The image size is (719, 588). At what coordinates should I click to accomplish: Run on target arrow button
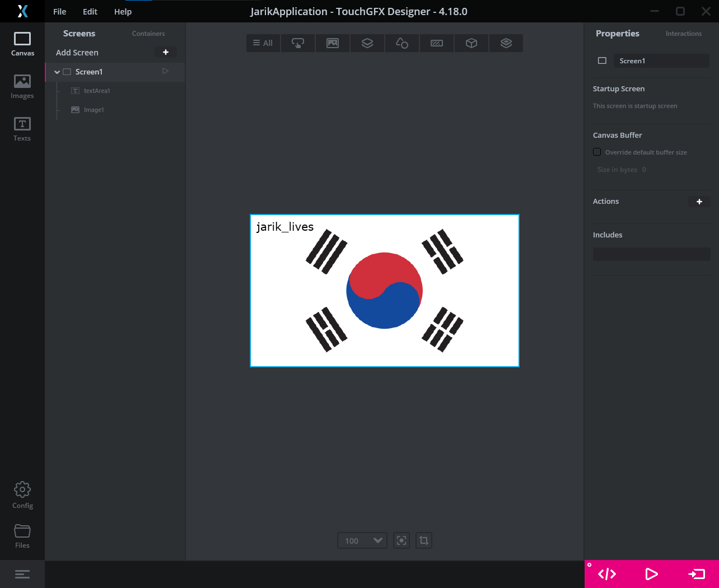(697, 574)
